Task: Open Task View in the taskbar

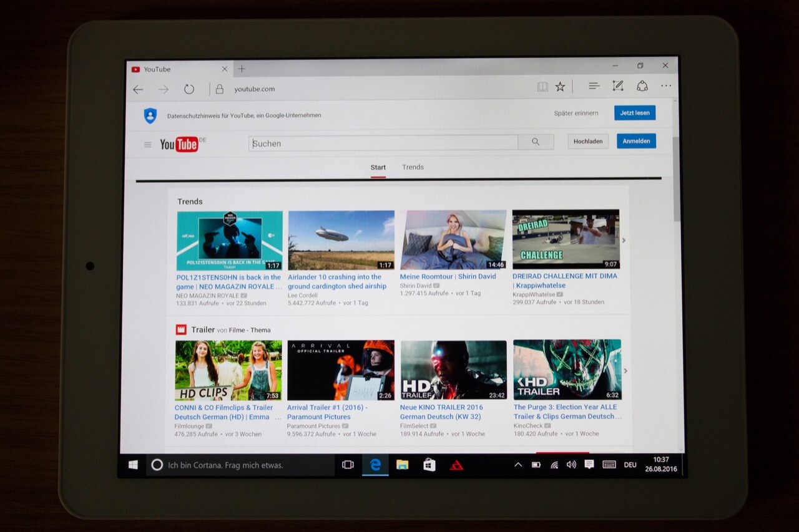Action: click(348, 465)
